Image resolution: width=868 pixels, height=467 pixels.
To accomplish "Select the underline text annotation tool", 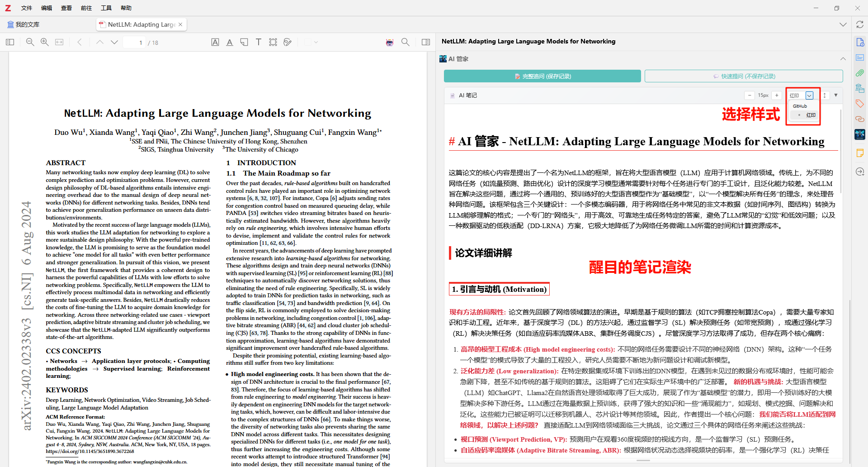I will [x=230, y=42].
